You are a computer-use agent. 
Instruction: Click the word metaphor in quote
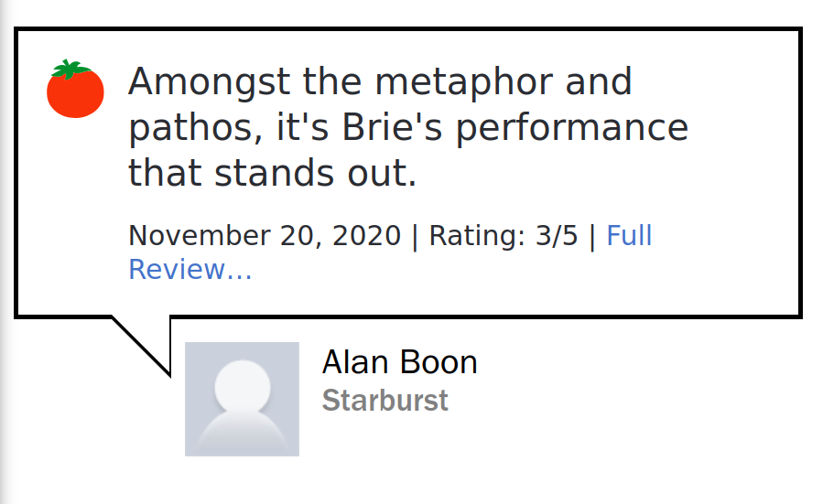[464, 82]
